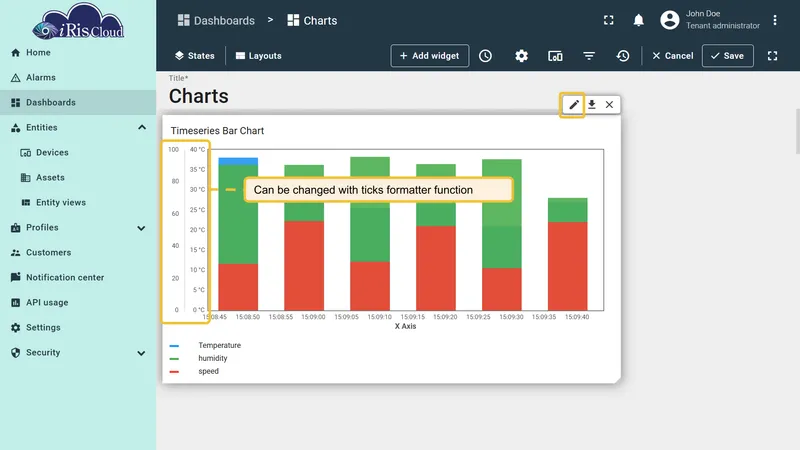Toggle fullscreen mode in top bar
This screenshot has height=450, width=800.
[609, 20]
